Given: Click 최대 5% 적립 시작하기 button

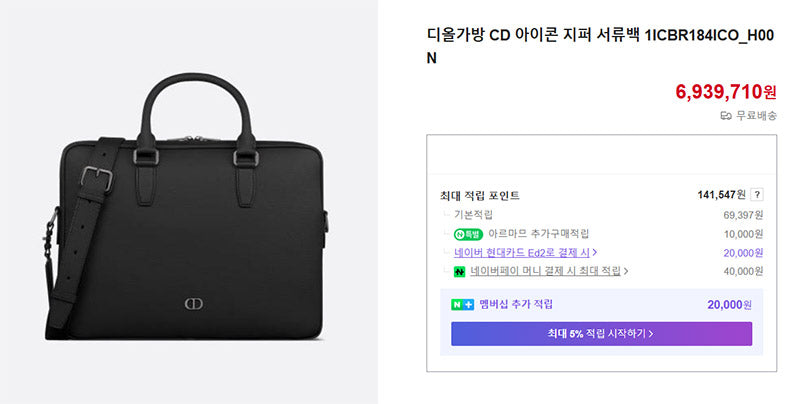Looking at the screenshot, I should point(602,334).
